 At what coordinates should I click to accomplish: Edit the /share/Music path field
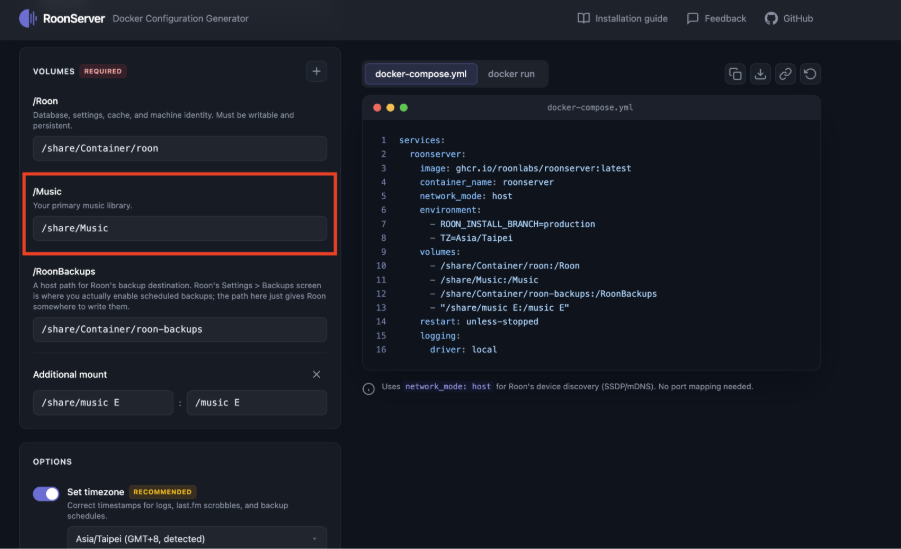(179, 228)
